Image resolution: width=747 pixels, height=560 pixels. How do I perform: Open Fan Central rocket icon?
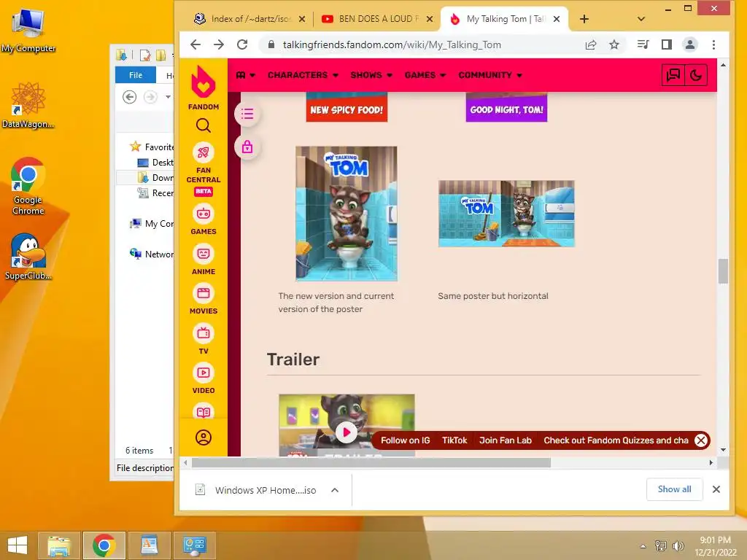tap(204, 152)
